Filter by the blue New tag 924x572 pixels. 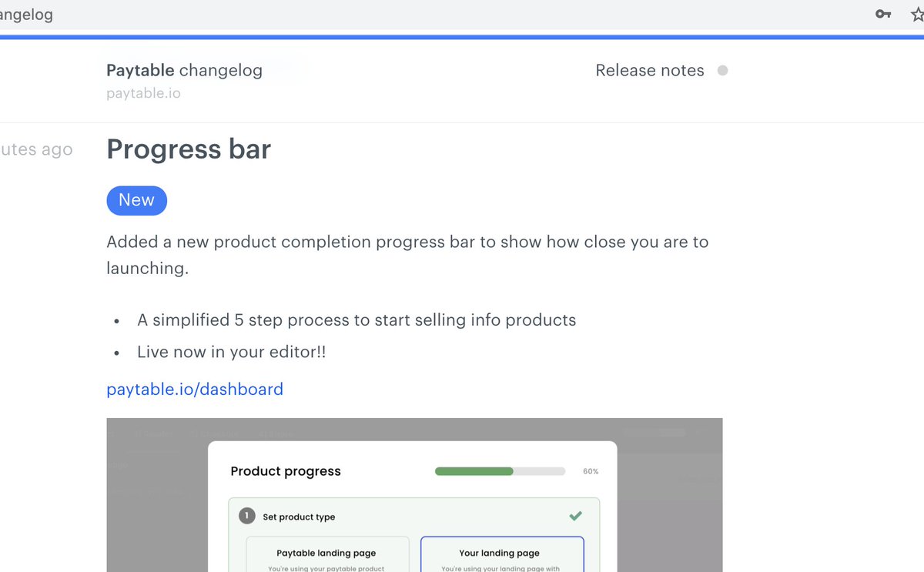pos(136,200)
